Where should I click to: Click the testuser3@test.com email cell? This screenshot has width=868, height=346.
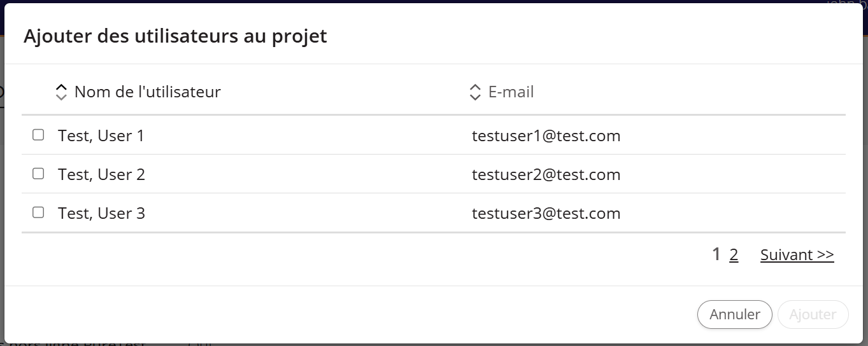[546, 213]
